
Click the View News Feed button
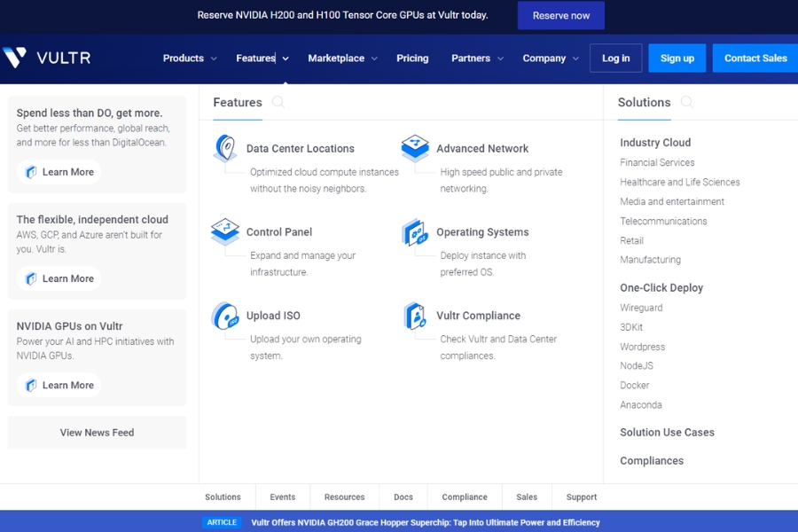(x=97, y=432)
